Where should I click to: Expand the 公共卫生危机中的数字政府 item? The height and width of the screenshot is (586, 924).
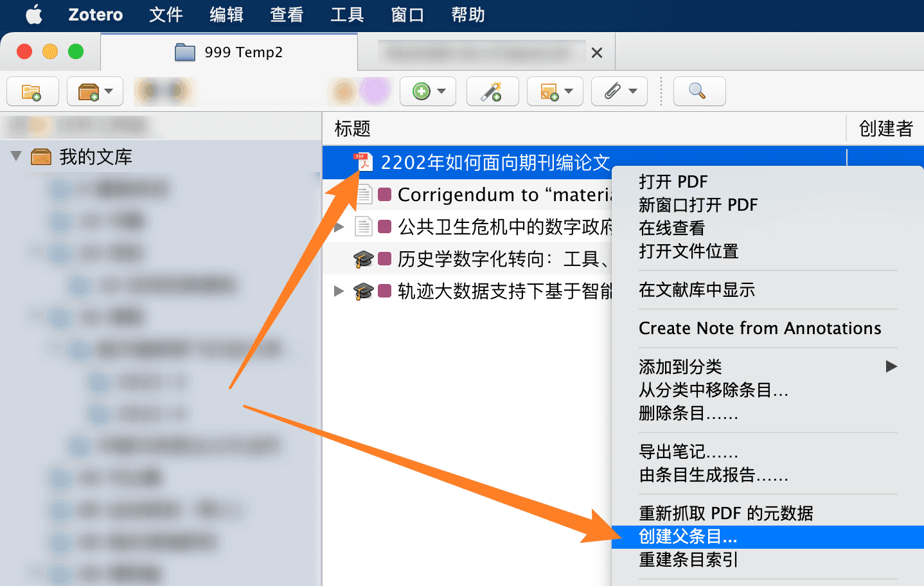pyautogui.click(x=339, y=227)
